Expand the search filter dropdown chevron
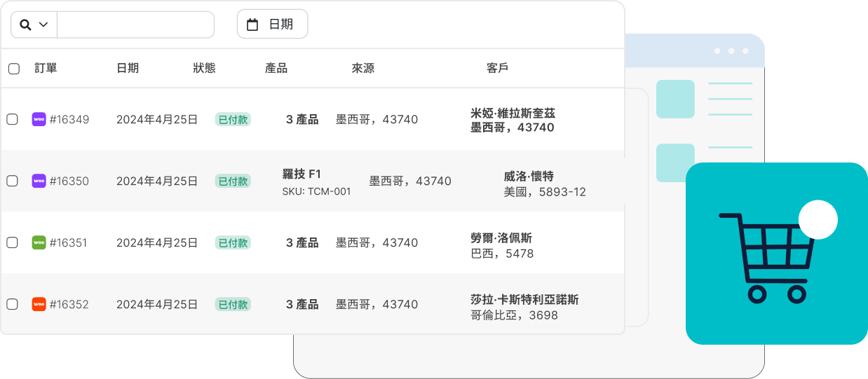Image resolution: width=868 pixels, height=379 pixels. (x=43, y=25)
